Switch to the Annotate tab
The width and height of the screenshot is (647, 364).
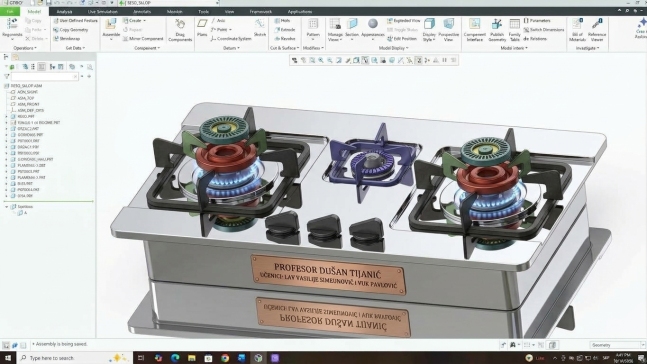click(x=142, y=12)
